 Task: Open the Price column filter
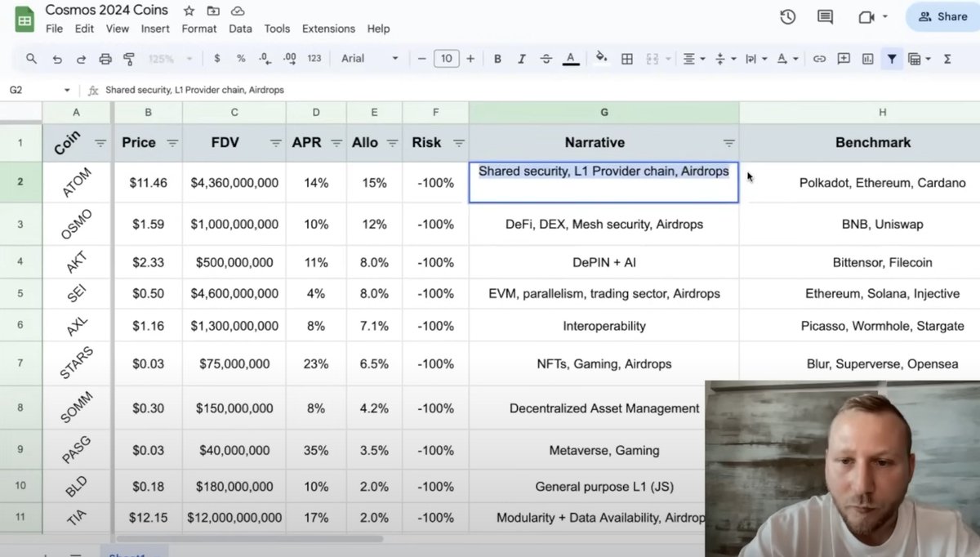point(172,143)
